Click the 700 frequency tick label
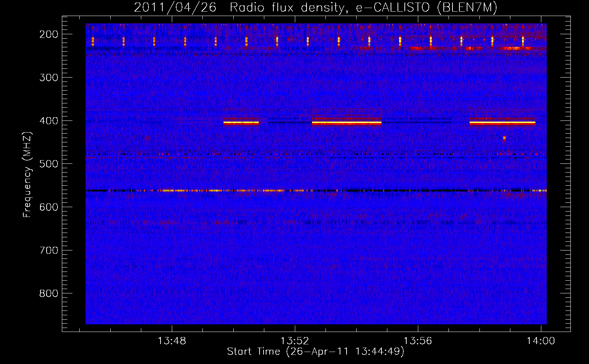The image size is (589, 364). point(49,250)
